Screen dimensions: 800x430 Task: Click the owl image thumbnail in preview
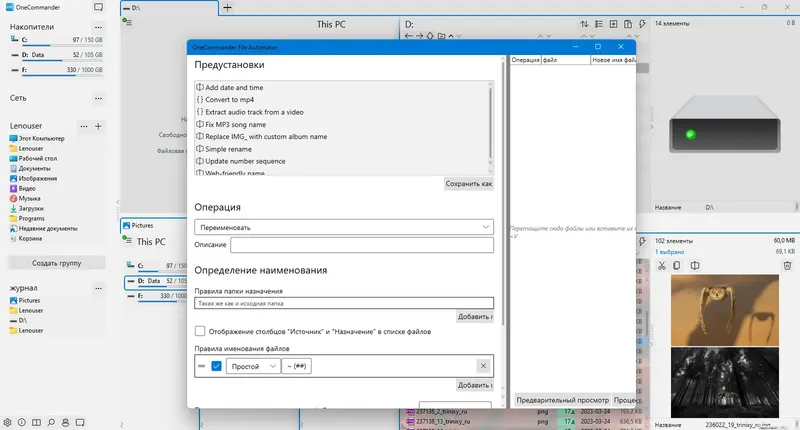tap(724, 310)
